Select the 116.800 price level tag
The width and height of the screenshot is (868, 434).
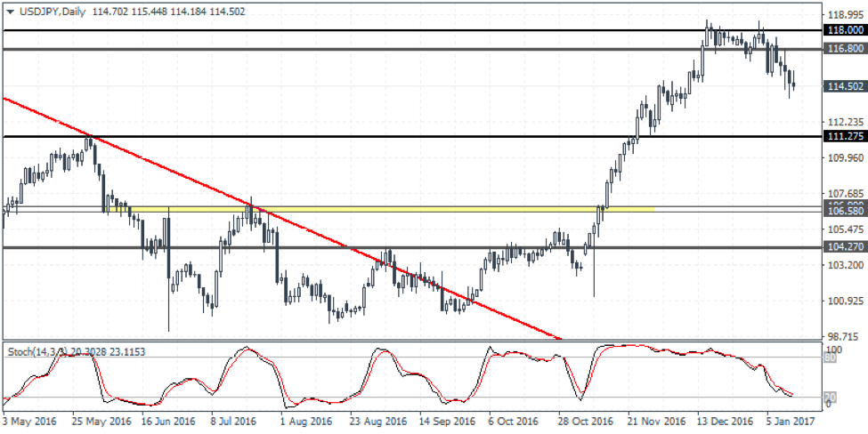tap(842, 49)
